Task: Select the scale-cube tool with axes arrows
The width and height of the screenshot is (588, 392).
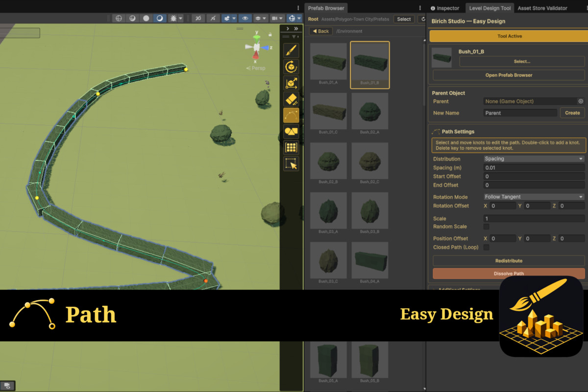Action: pos(291,83)
